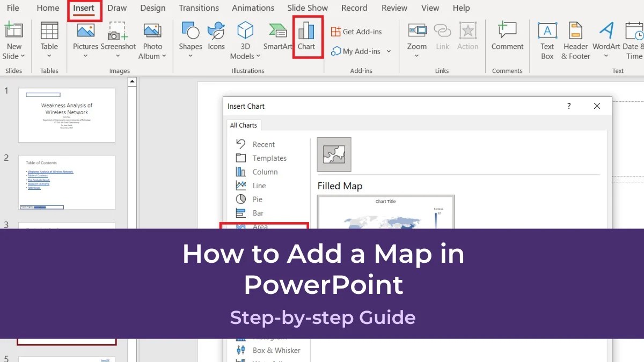Viewport: 644px width, 362px height.
Task: Add a Comment
Action: pyautogui.click(x=507, y=38)
